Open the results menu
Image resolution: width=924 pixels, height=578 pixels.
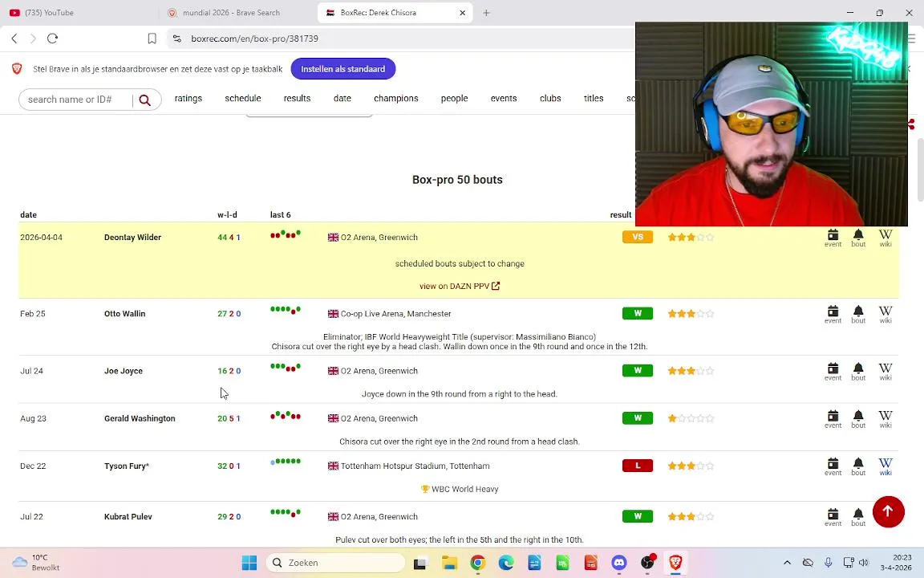point(297,99)
